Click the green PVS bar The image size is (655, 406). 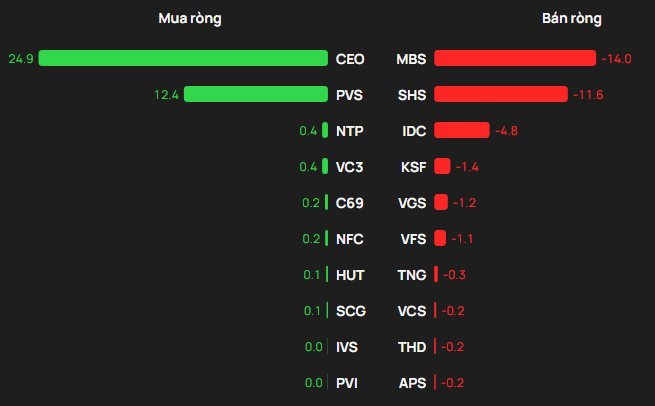[256, 94]
